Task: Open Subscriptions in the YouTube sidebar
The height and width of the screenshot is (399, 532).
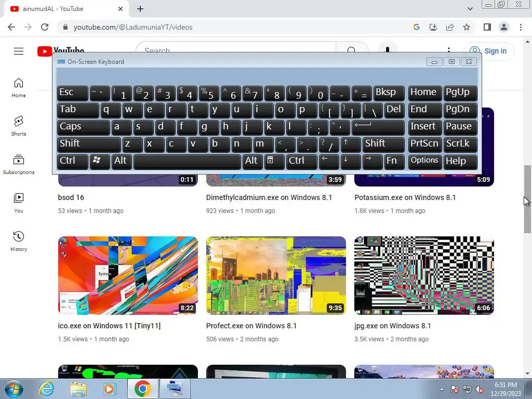Action: 19,165
